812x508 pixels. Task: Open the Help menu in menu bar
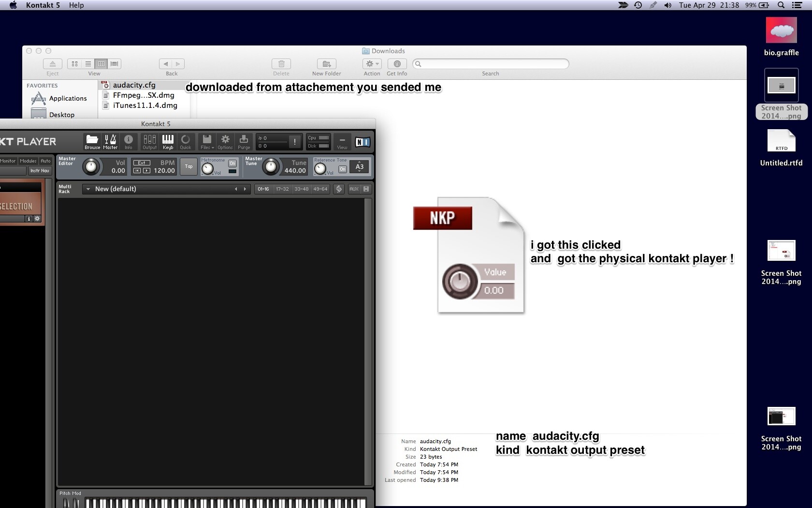[76, 5]
